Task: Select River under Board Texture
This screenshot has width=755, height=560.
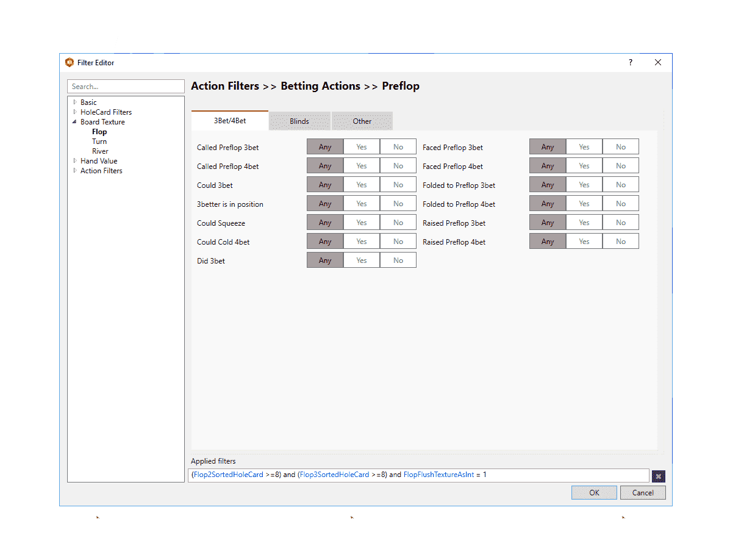Action: [x=100, y=151]
